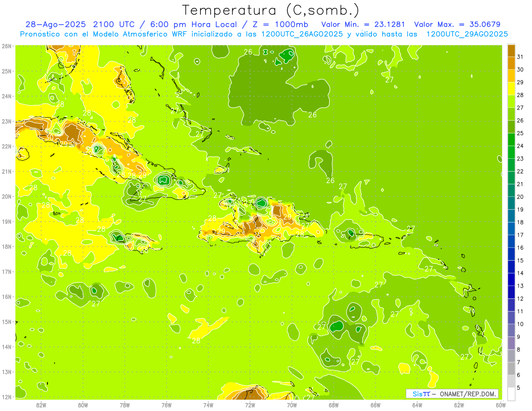
Task: Click the 64W longitude axis label
Action: click(417, 404)
